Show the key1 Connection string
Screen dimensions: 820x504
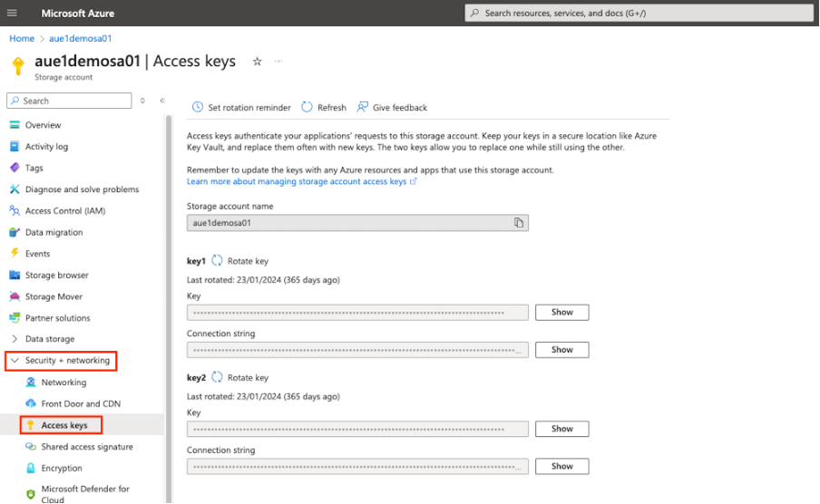click(561, 350)
